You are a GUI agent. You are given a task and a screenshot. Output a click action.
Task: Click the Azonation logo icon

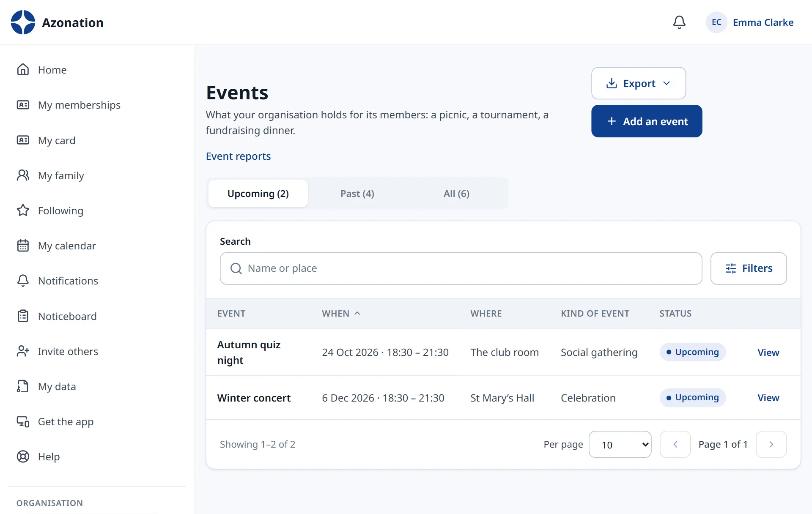click(x=23, y=22)
